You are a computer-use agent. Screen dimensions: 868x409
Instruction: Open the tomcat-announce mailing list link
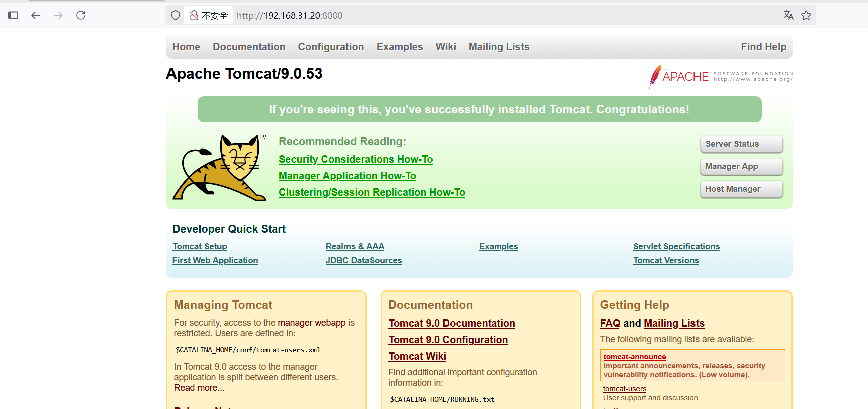pos(635,357)
